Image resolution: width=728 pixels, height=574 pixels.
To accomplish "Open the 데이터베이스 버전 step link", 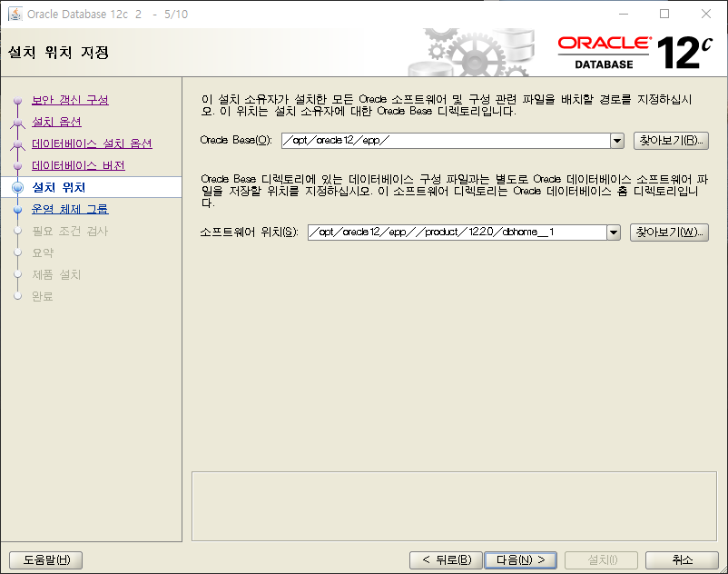I will coord(78,165).
